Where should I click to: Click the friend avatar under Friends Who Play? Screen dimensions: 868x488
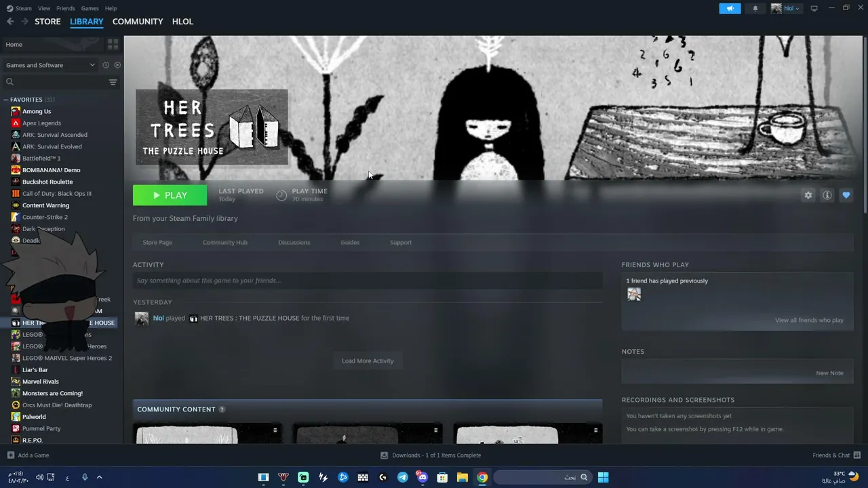tap(634, 294)
